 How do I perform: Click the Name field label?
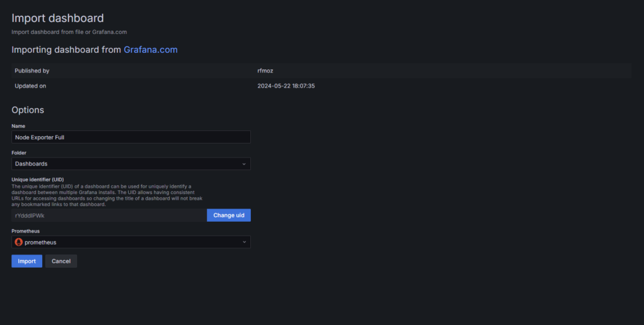point(18,126)
